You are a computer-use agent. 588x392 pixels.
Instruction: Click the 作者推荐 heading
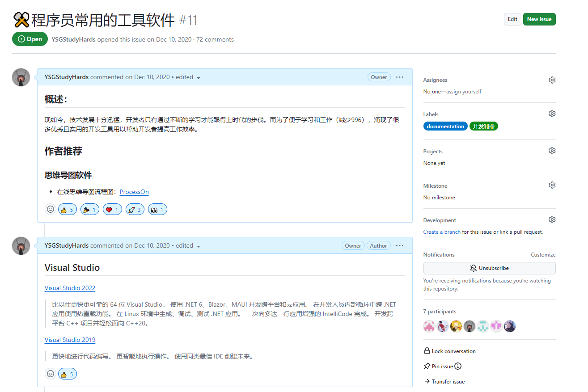[x=63, y=151]
